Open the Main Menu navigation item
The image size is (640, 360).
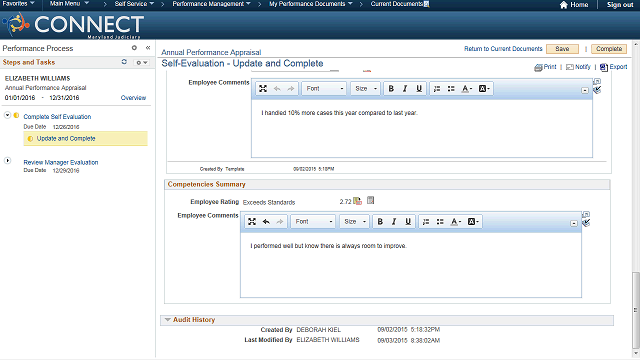click(x=69, y=4)
